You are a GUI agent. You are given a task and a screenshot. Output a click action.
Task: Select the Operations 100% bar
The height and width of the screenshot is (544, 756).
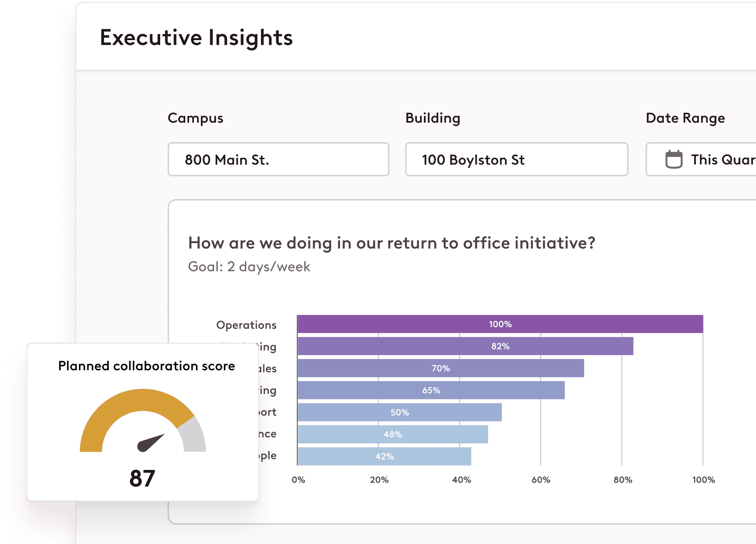499,324
